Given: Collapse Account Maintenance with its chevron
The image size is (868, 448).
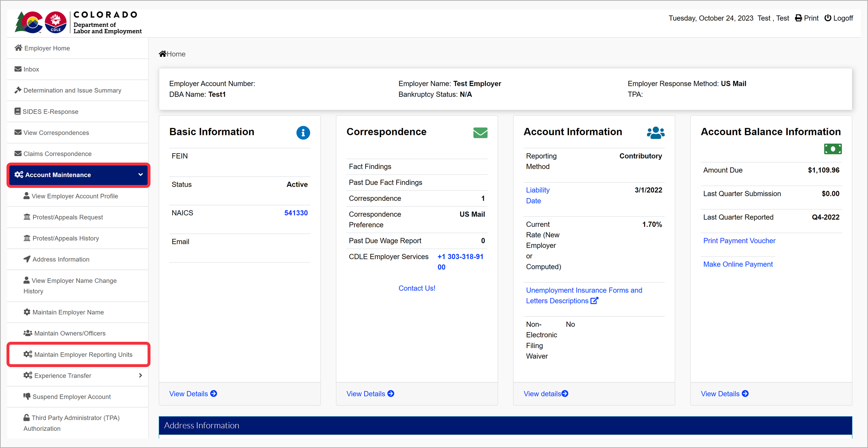Looking at the screenshot, I should (140, 175).
